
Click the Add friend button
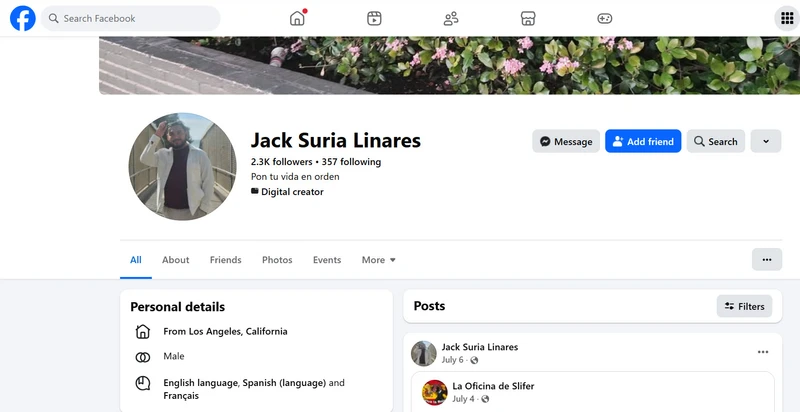[x=643, y=141]
